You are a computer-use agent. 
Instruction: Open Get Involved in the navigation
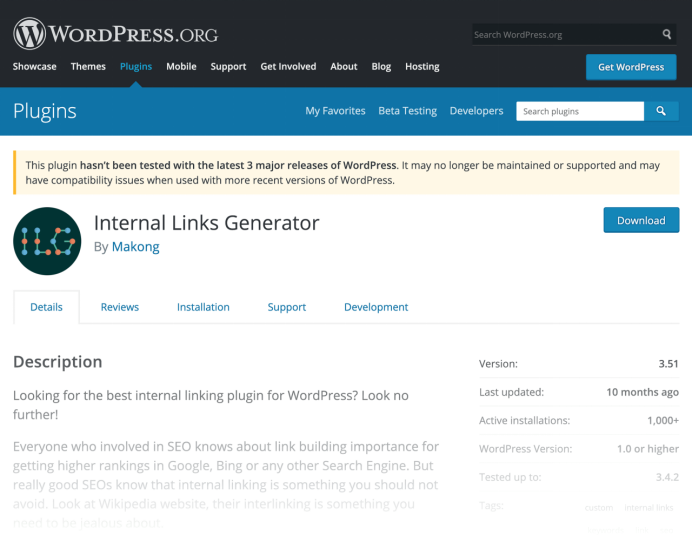click(x=288, y=67)
